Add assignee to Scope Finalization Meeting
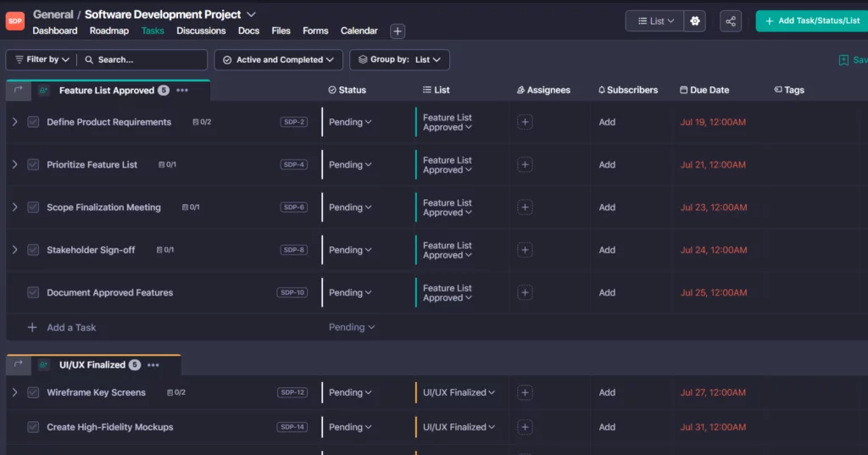The image size is (868, 455). pos(525,207)
